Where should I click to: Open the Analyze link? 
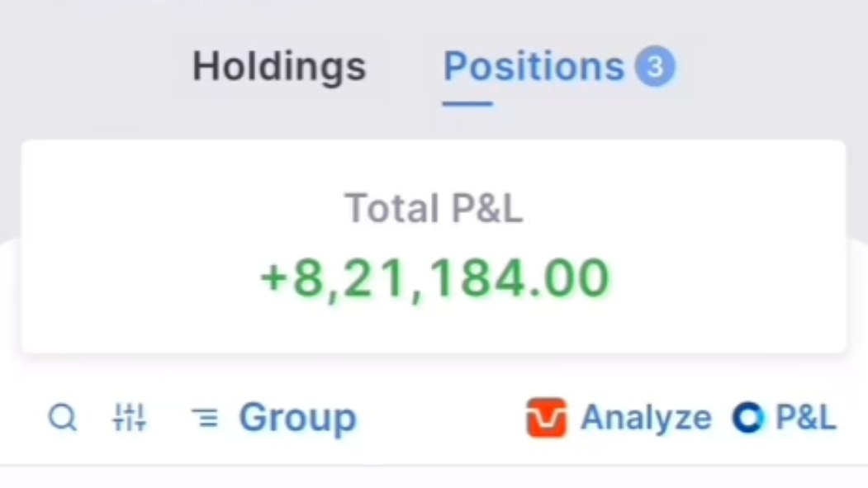point(646,418)
